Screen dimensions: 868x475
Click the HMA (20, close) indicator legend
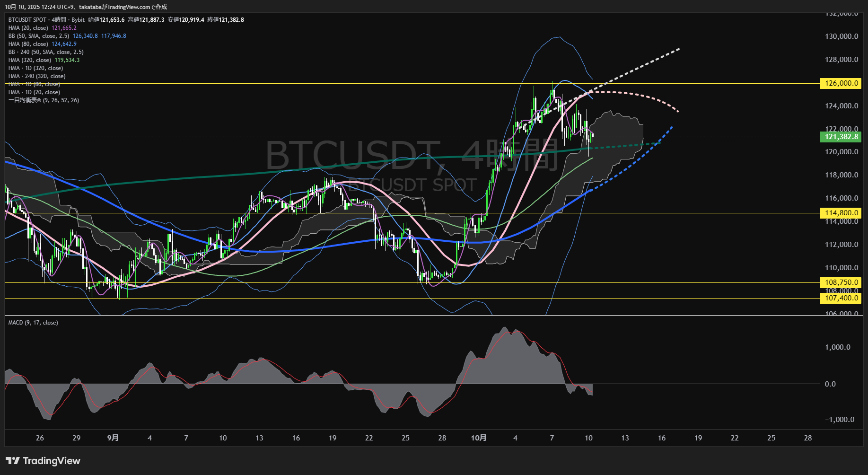click(28, 28)
